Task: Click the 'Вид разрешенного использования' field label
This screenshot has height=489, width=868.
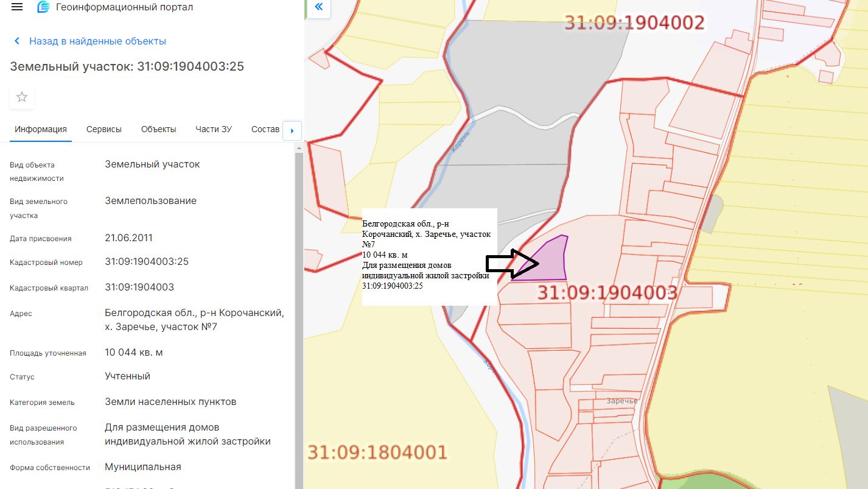Action: click(43, 435)
